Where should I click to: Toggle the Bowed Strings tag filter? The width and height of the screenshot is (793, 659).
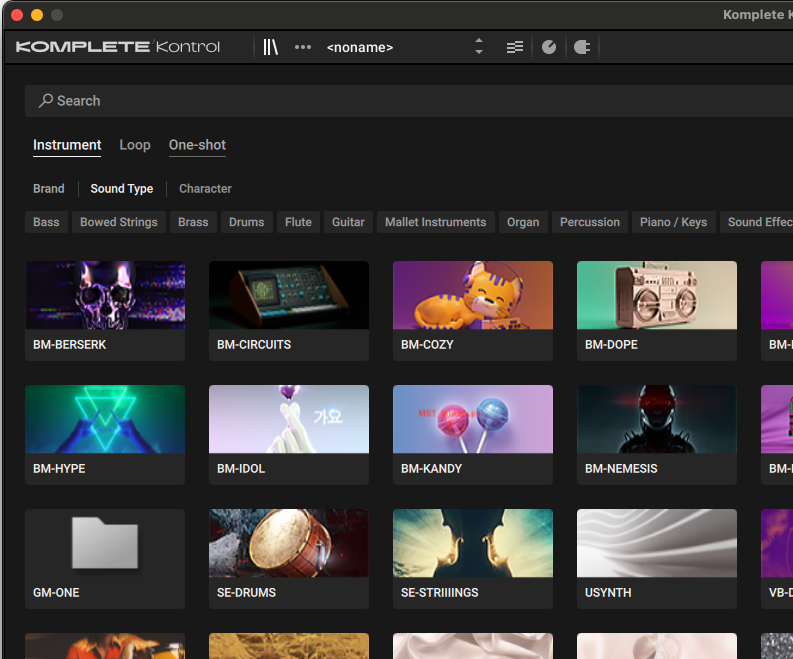coord(119,222)
